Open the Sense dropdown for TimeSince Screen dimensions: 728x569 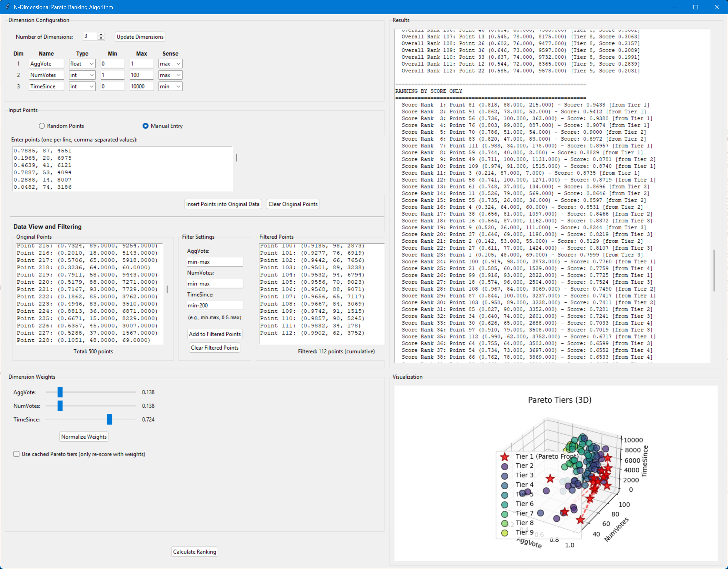pyautogui.click(x=170, y=86)
